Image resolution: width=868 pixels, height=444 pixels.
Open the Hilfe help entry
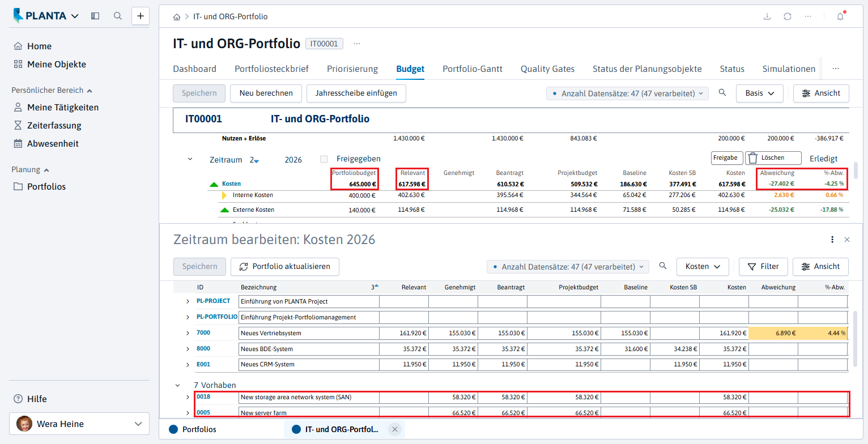tap(30, 399)
